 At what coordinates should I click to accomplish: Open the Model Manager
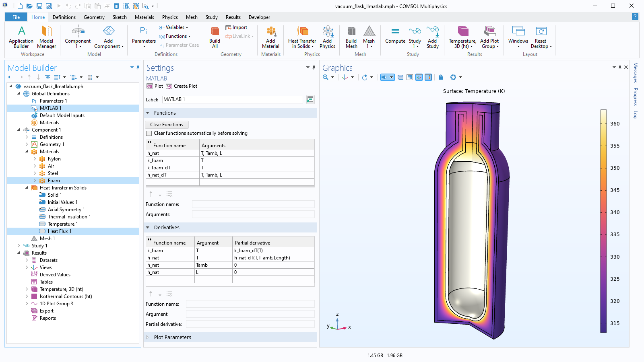tap(47, 37)
